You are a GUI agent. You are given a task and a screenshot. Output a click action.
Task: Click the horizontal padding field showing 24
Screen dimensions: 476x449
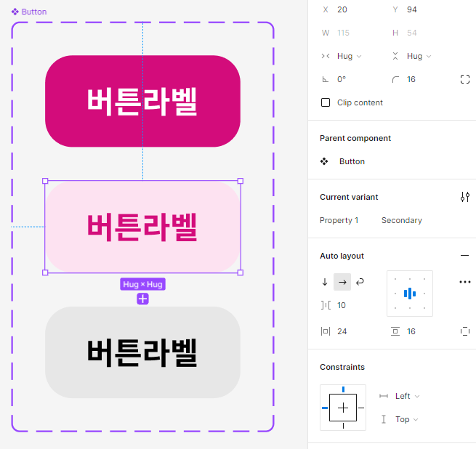[342, 331]
